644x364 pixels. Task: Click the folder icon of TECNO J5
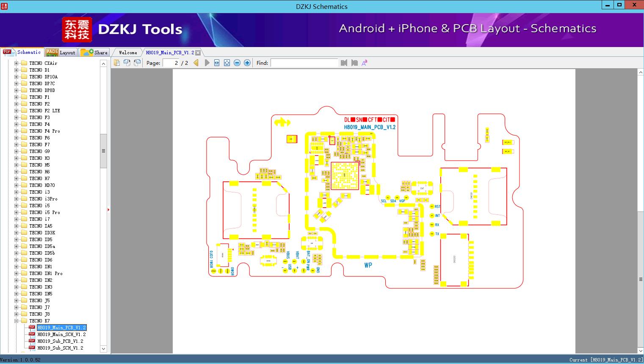pyautogui.click(x=24, y=300)
